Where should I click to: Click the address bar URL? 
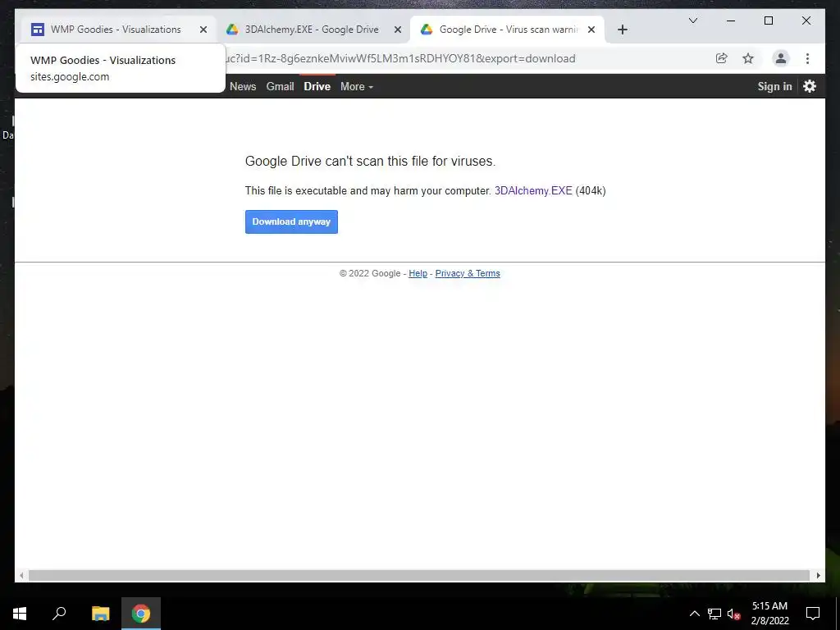(x=400, y=58)
